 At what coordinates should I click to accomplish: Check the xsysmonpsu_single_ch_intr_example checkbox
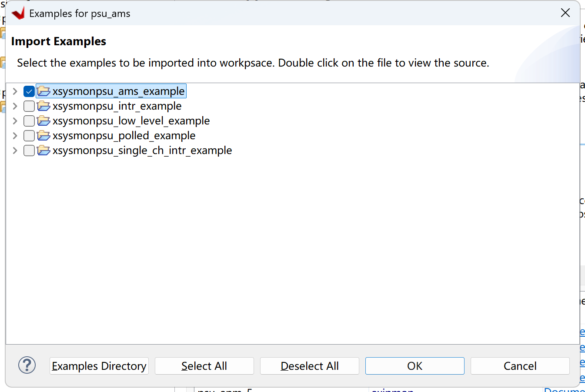click(x=29, y=151)
